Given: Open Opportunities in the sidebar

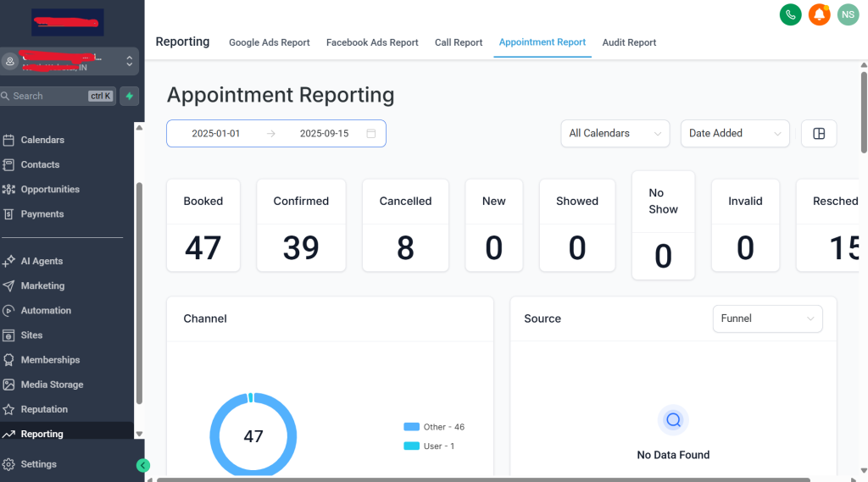Looking at the screenshot, I should (50, 190).
